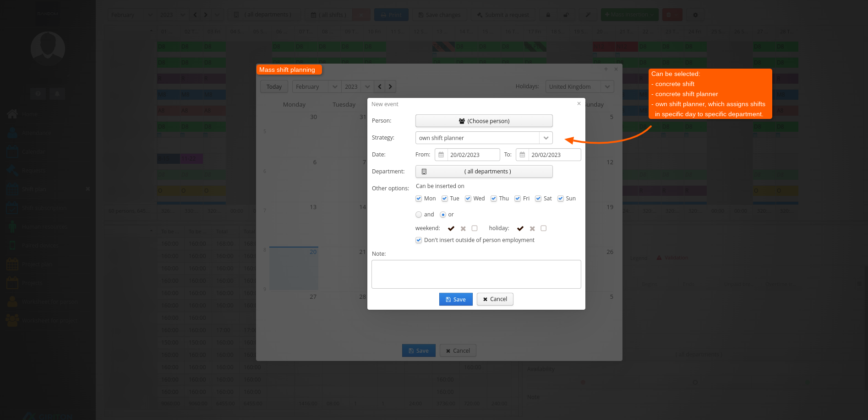Go to next month in Mass shift planning

click(x=390, y=86)
